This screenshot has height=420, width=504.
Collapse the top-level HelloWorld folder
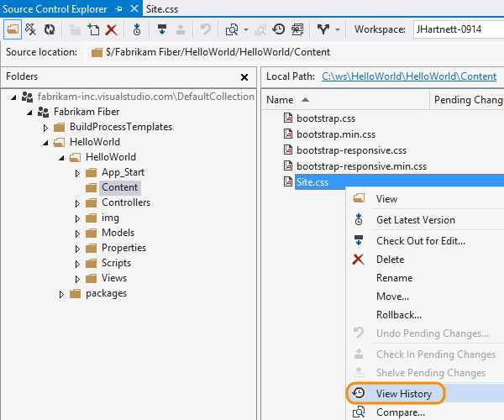45,142
